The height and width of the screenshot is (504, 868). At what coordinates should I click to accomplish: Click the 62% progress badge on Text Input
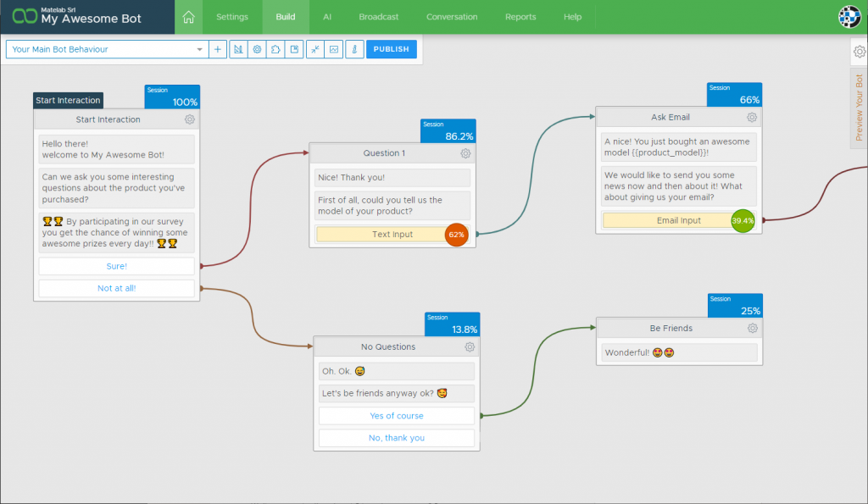pyautogui.click(x=455, y=235)
